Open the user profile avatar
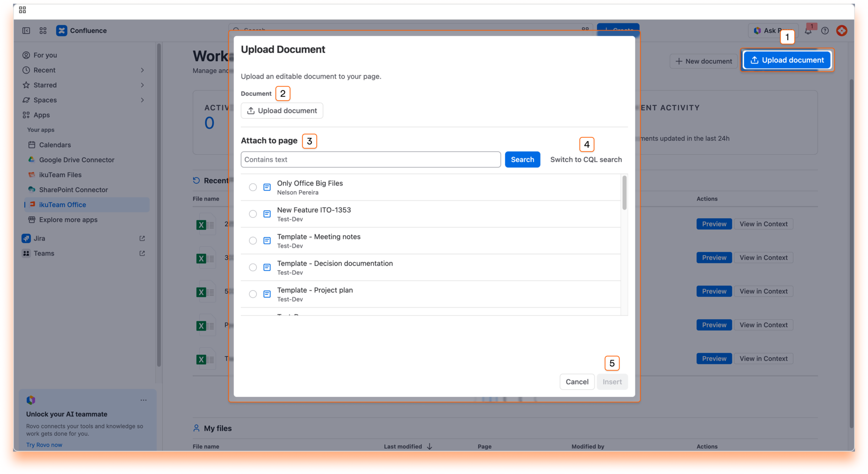This screenshot has height=474, width=868. tap(842, 30)
